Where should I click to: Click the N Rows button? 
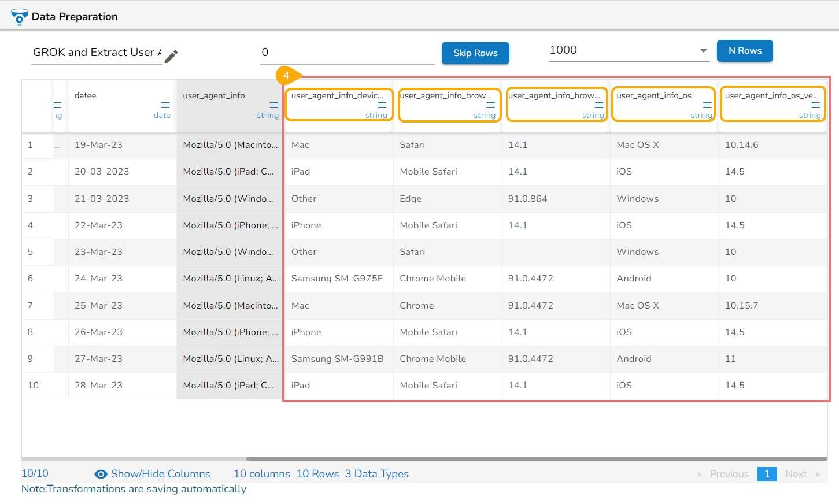[744, 51]
